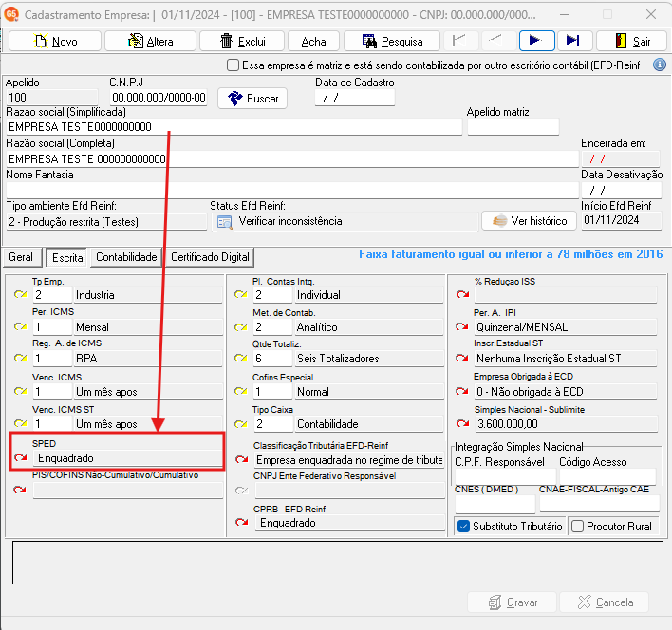Toggle the Substituto Tributário checkbox

click(463, 527)
